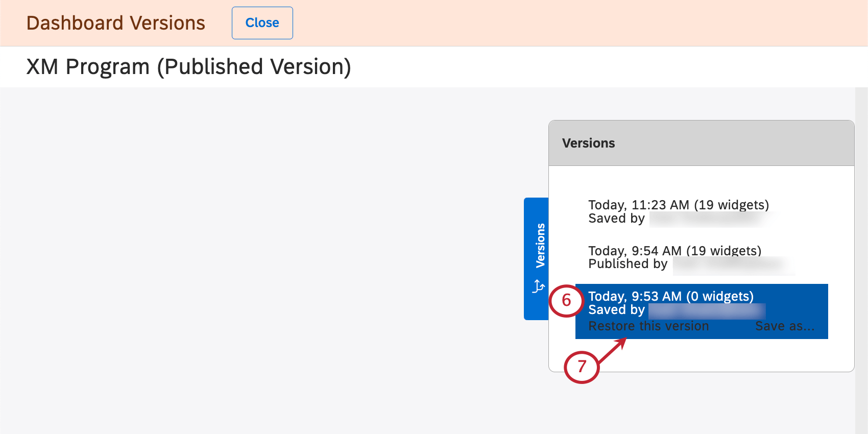Close the Dashboard Versions view
The width and height of the screenshot is (868, 434).
click(262, 22)
